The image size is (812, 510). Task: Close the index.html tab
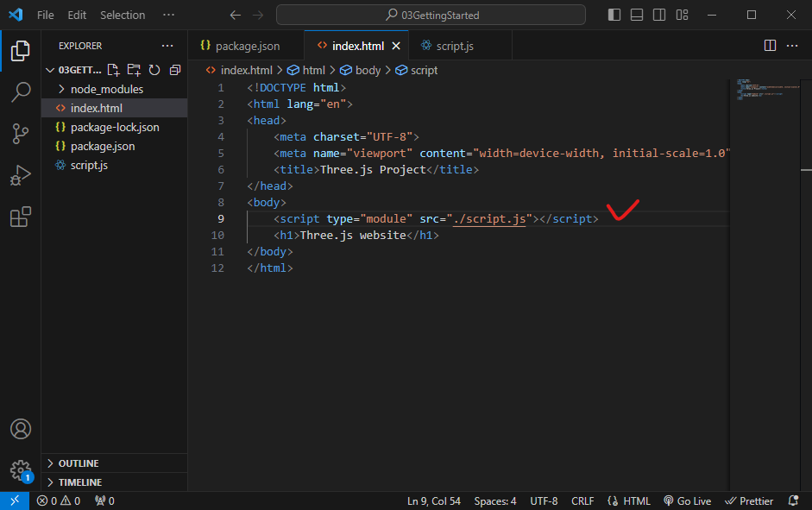coord(396,46)
